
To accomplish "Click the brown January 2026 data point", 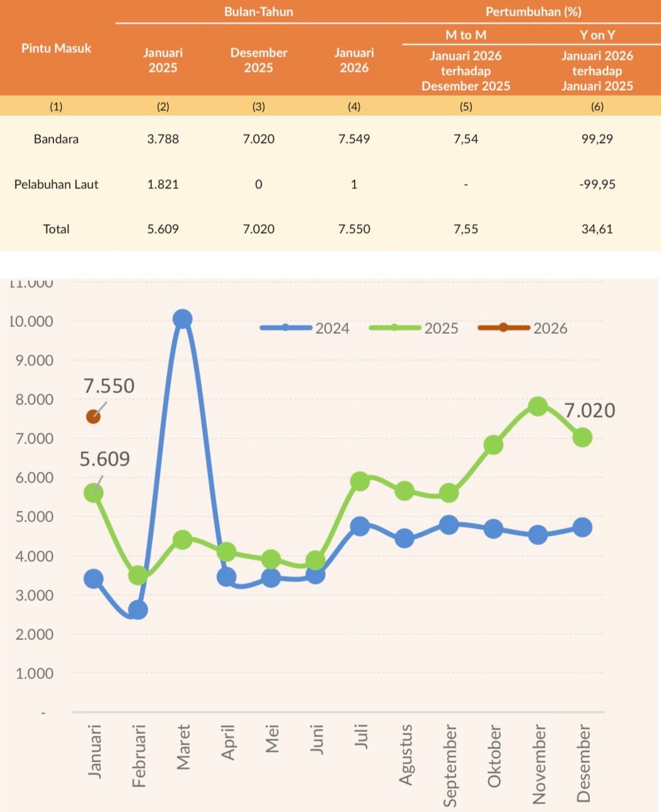I will [93, 416].
